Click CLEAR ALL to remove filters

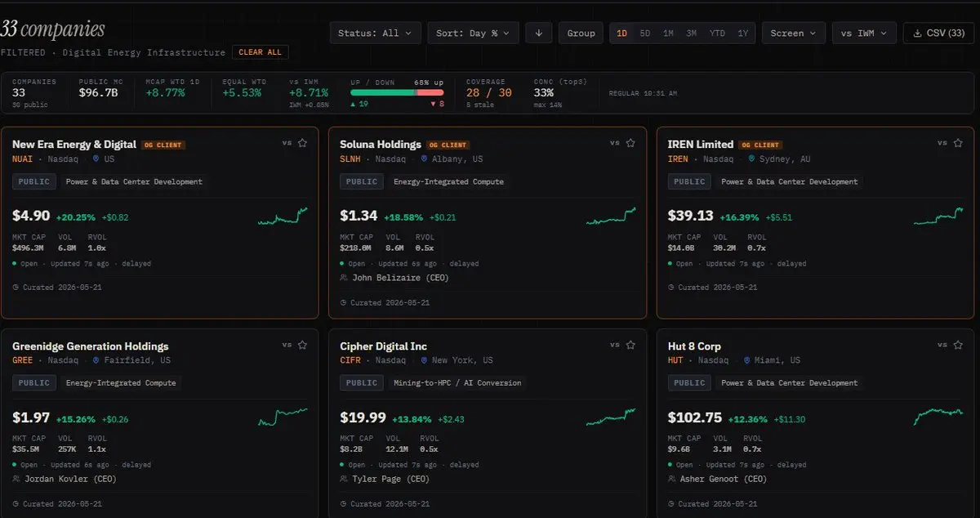[x=260, y=52]
